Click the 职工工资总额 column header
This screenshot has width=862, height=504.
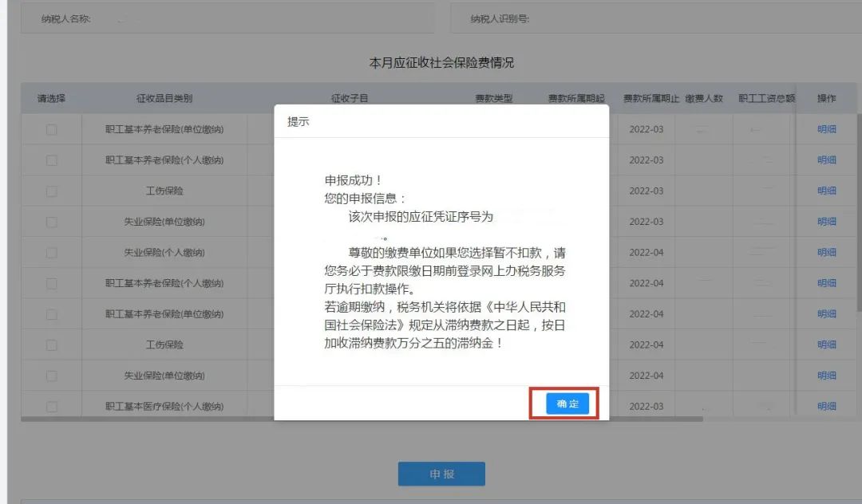click(766, 98)
